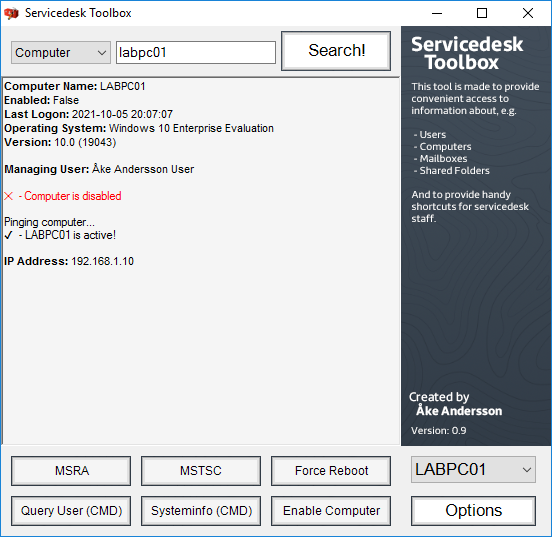
Task: Click the 'Enabled: False' line
Action: 42,100
